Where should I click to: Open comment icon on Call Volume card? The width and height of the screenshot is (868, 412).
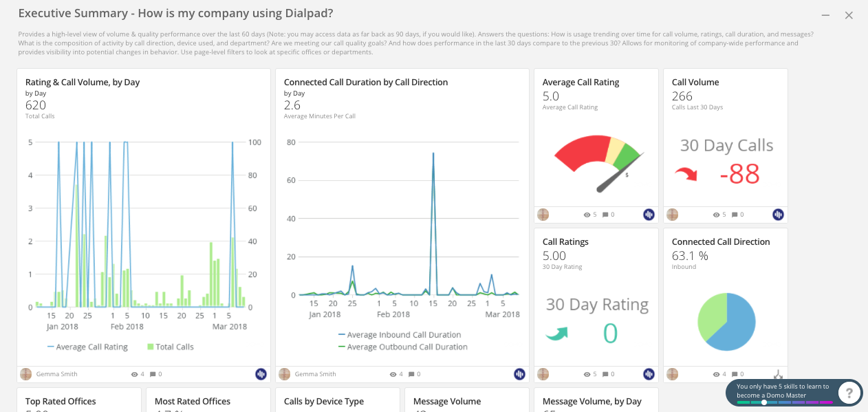[735, 215]
